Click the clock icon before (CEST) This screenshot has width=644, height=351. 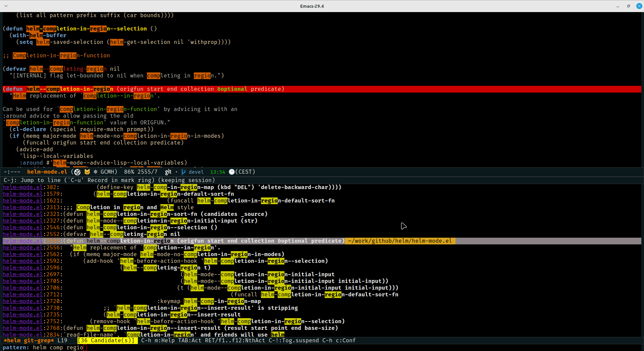(x=231, y=172)
